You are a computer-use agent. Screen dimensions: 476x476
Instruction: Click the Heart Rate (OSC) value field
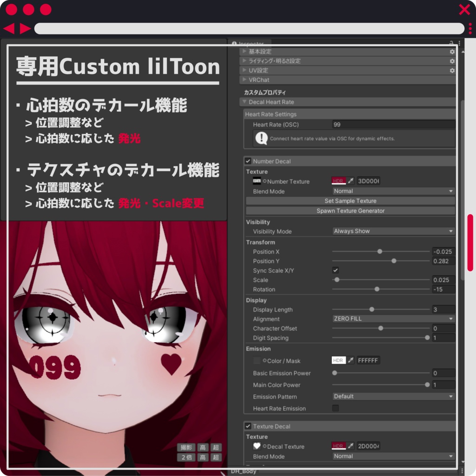(393, 125)
